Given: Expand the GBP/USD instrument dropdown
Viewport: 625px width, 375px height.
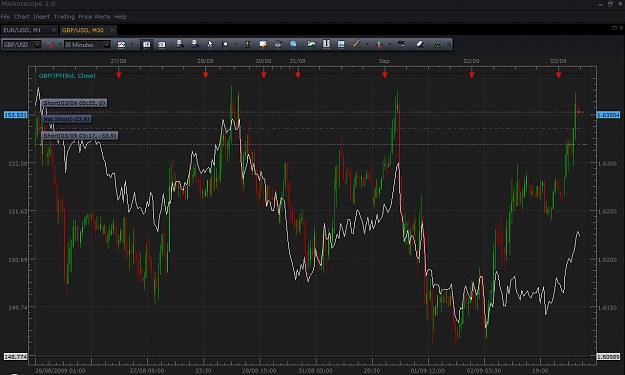Looking at the screenshot, I should [37, 45].
